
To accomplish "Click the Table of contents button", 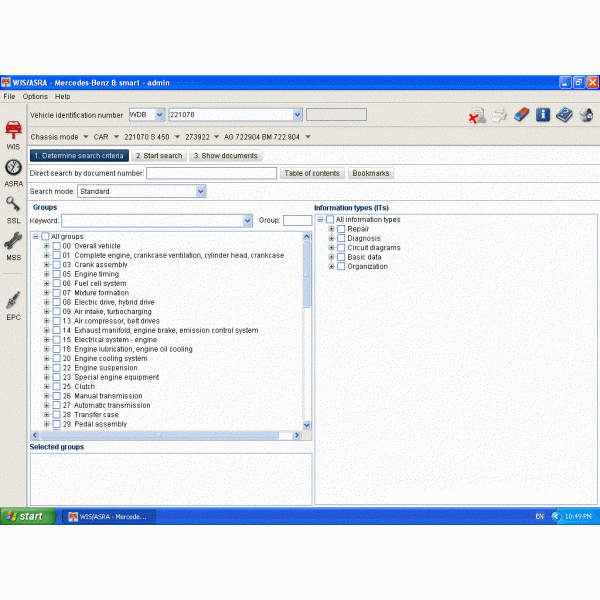I will [x=312, y=173].
